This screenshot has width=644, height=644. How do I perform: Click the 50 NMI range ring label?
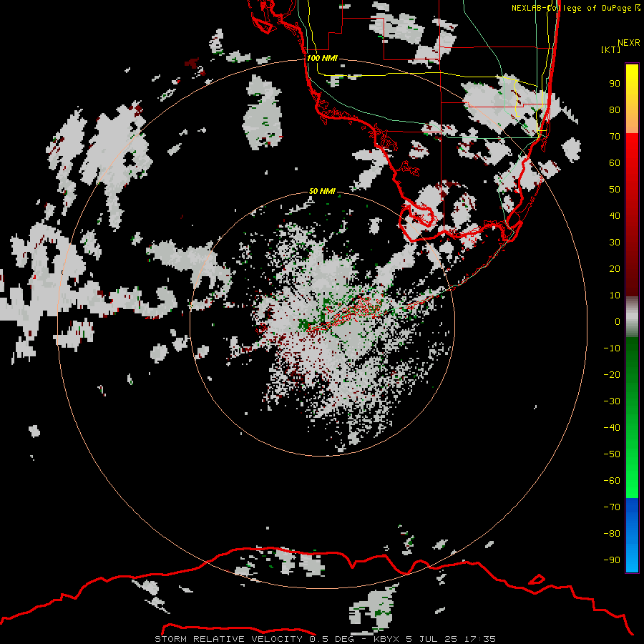[x=322, y=191]
